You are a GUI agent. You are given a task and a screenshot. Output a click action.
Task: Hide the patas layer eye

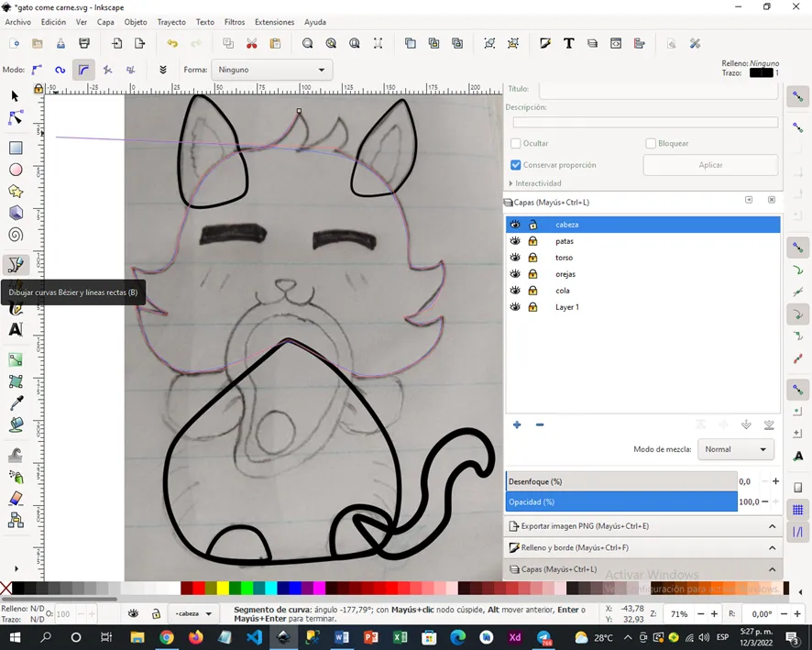point(515,241)
